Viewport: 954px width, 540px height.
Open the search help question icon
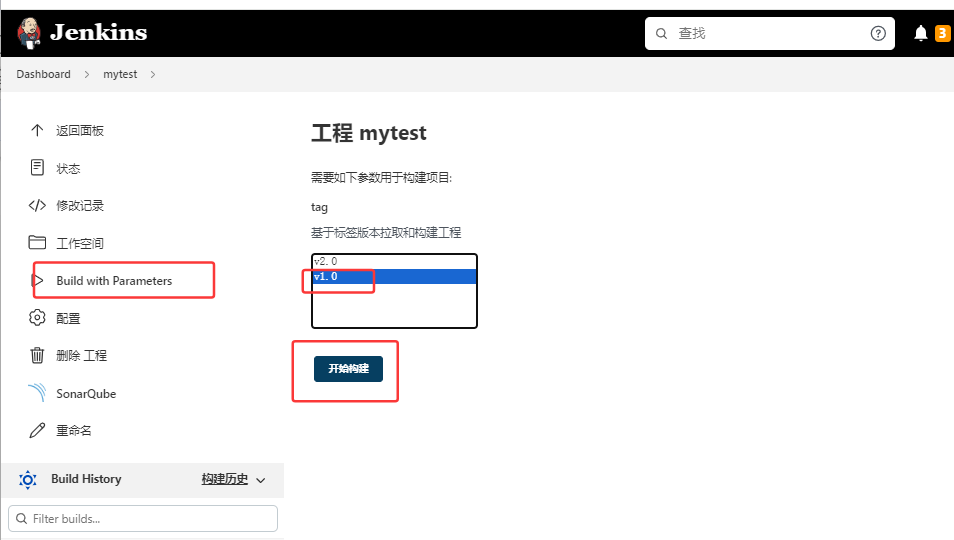(x=878, y=33)
